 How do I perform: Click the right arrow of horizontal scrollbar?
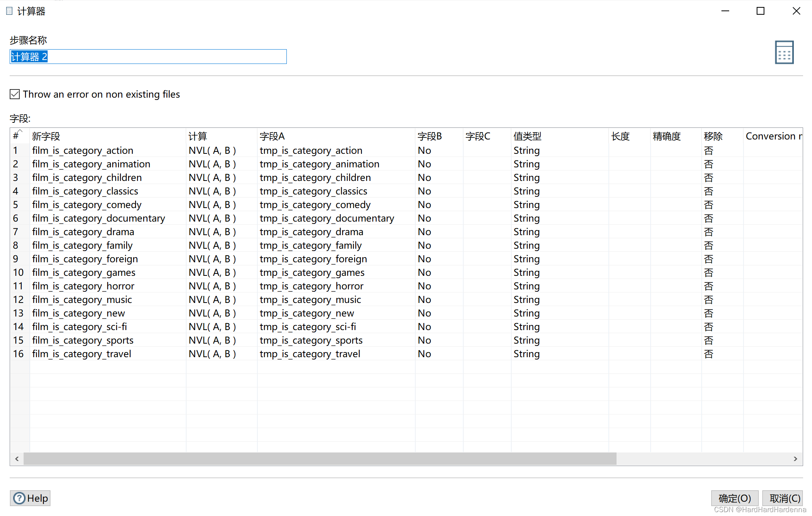tap(795, 459)
